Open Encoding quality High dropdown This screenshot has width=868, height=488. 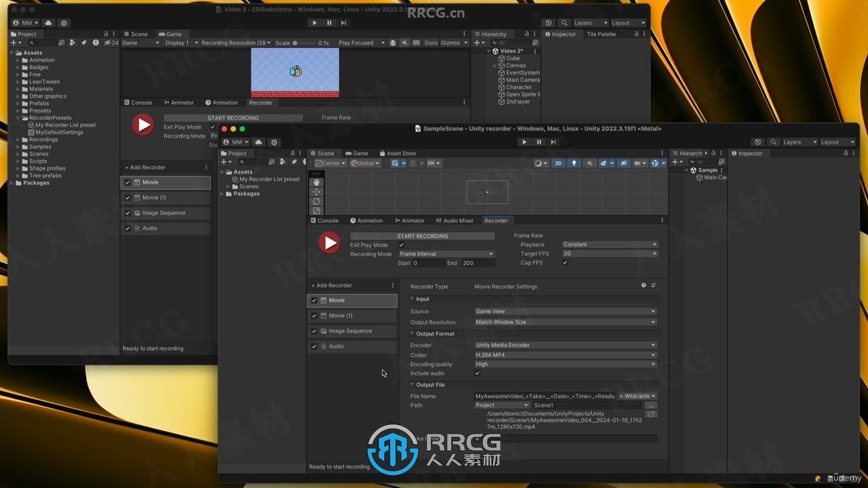[566, 364]
